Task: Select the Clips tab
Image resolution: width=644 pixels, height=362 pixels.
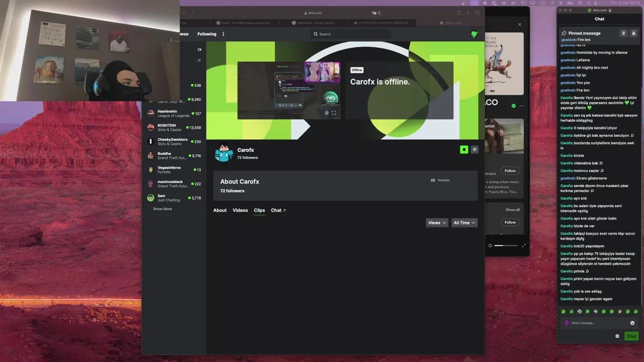Action: coord(259,210)
